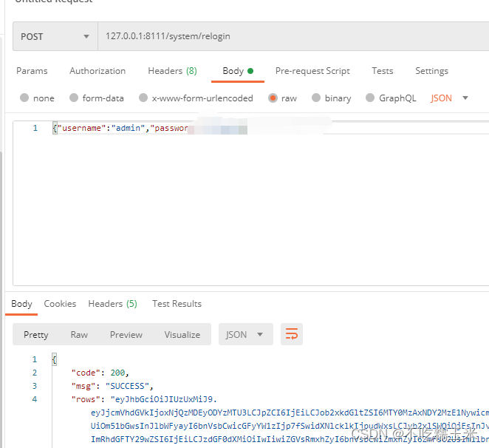Open the orange JSON body format dropdown
489x448 pixels.
(x=449, y=98)
